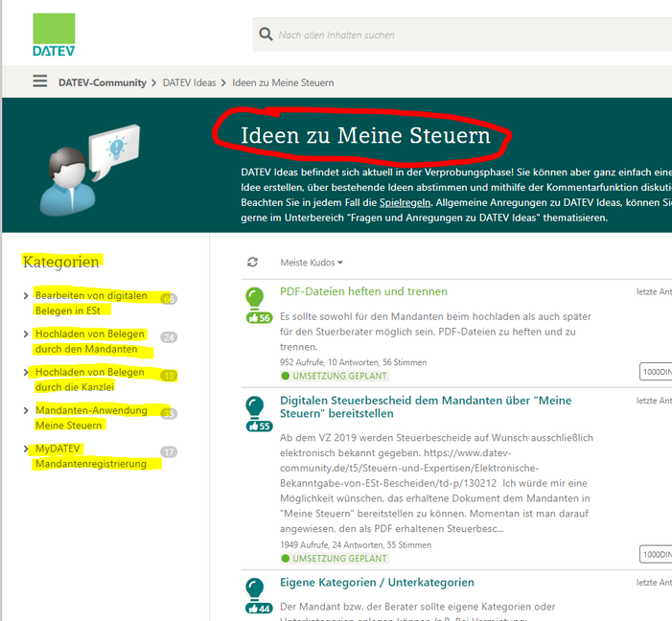Click first 'UMSETZUNG GEPLANT' status under PDF idea
672x621 pixels.
tap(335, 376)
